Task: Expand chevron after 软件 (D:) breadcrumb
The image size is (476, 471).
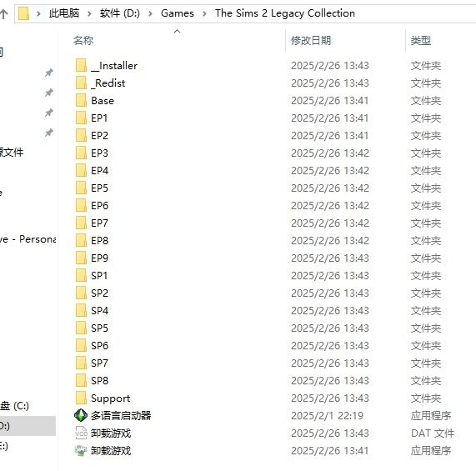Action: tap(150, 13)
